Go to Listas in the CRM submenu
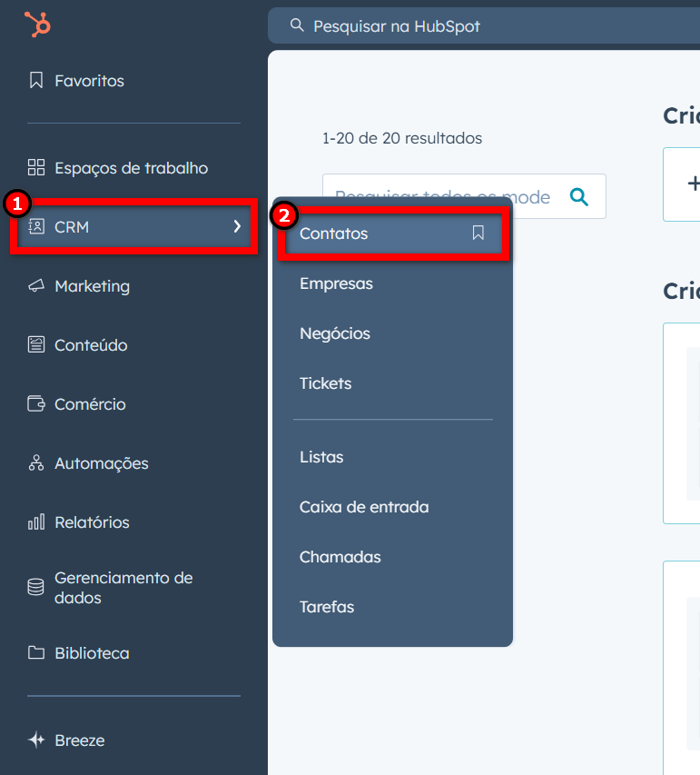Screen dimensions: 700x775 tap(321, 457)
